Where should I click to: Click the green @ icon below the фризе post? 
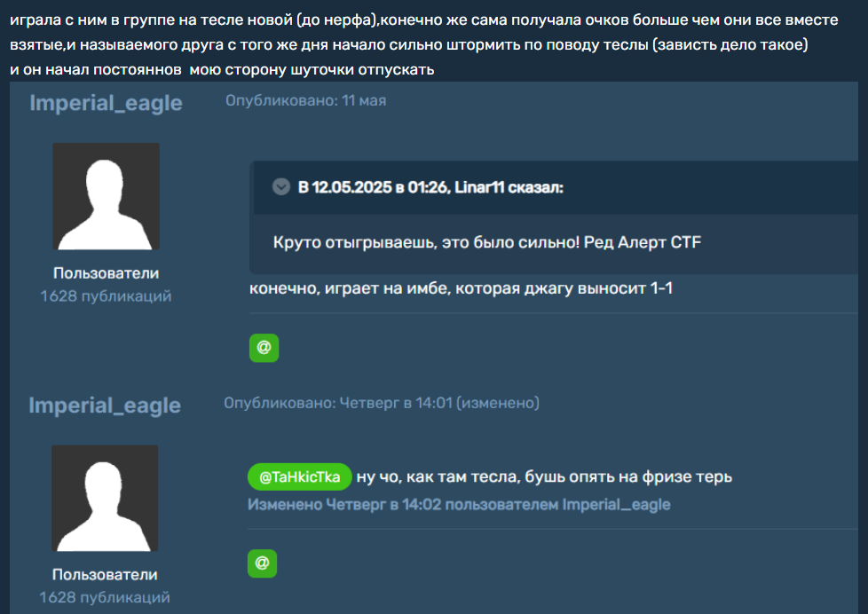coord(263,563)
